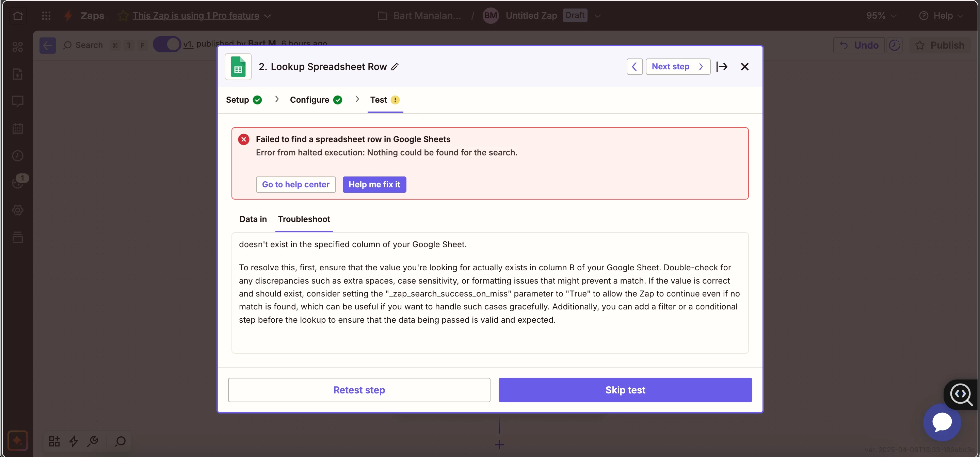Open the folder icon next to Bart Manalan
Screen dimensions: 980x457
point(382,16)
